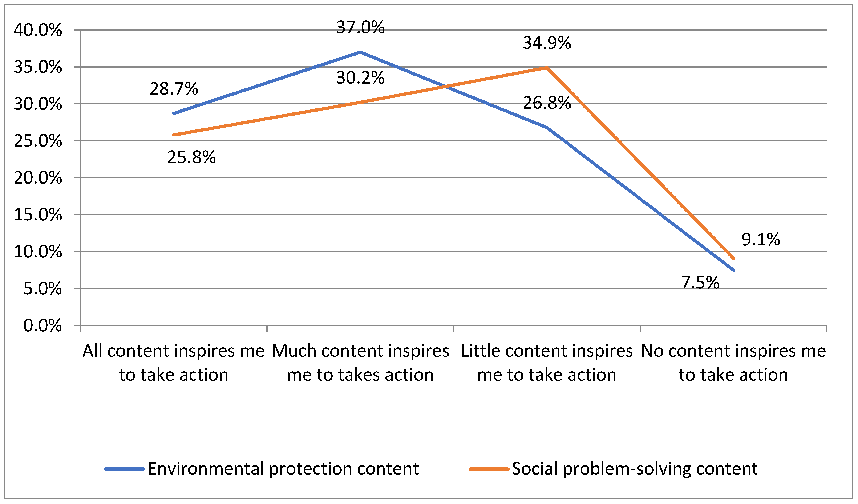Viewport: 858px width, 504px height.
Task: Click 'All content inspires me to take action' category
Action: point(174,363)
